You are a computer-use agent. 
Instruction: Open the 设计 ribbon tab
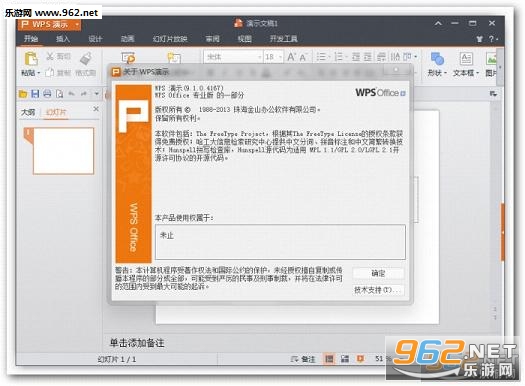tap(95, 39)
